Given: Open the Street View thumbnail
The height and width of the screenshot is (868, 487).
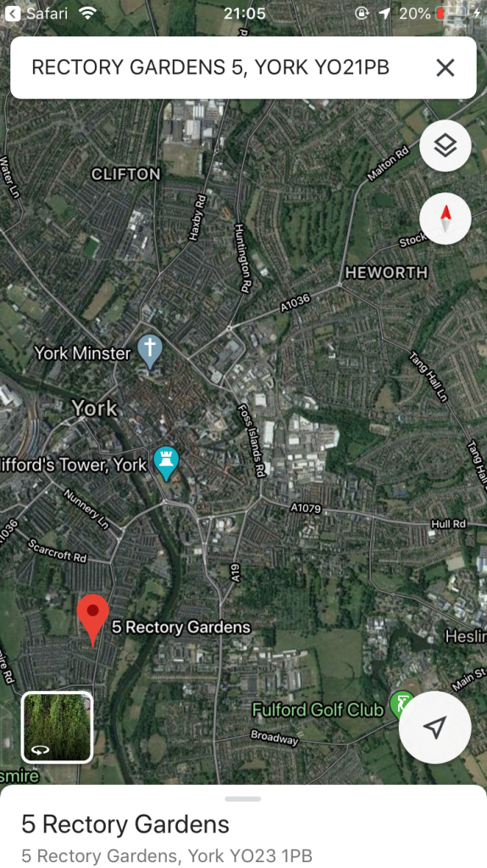Looking at the screenshot, I should [x=57, y=727].
